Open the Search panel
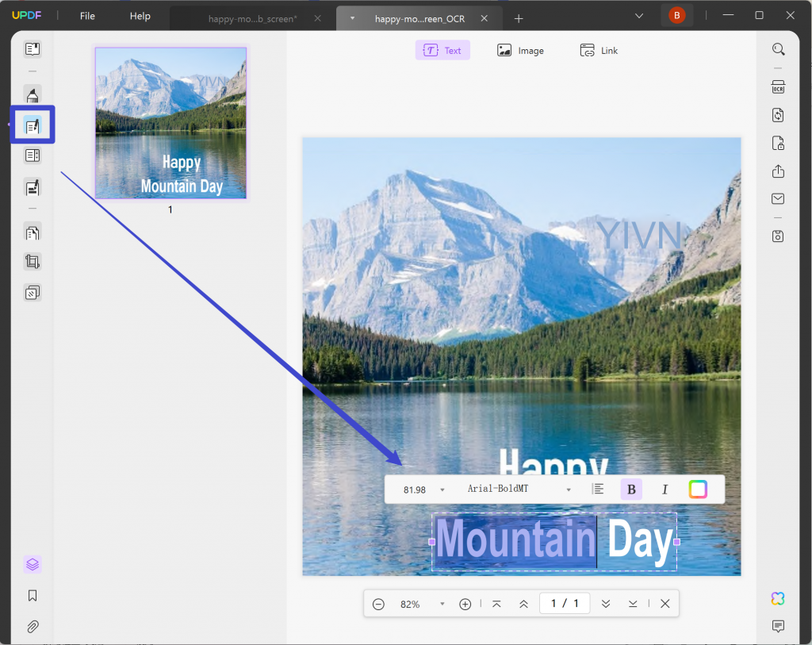 pyautogui.click(x=778, y=49)
